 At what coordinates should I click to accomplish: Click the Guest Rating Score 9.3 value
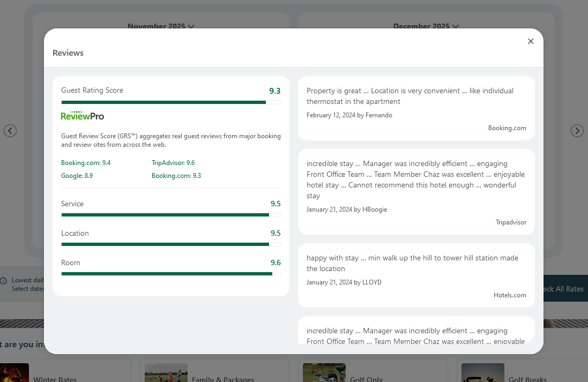pyautogui.click(x=275, y=91)
